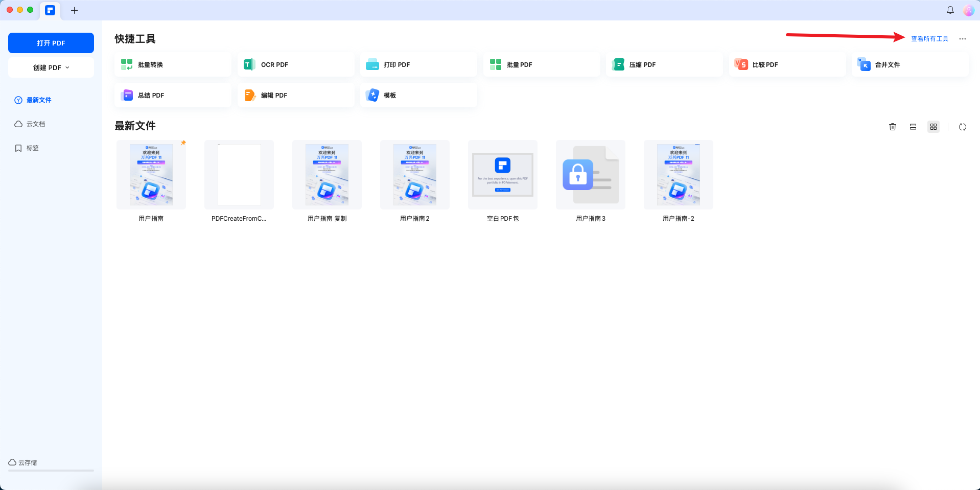The width and height of the screenshot is (980, 490).
Task: Open the Compare PDF (比较 PDF) tool
Action: click(787, 64)
